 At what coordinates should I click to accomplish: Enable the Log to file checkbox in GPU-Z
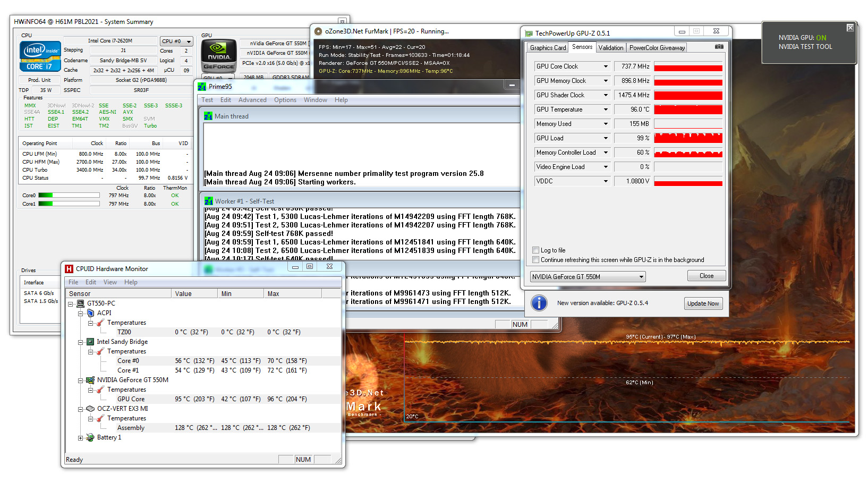click(535, 250)
